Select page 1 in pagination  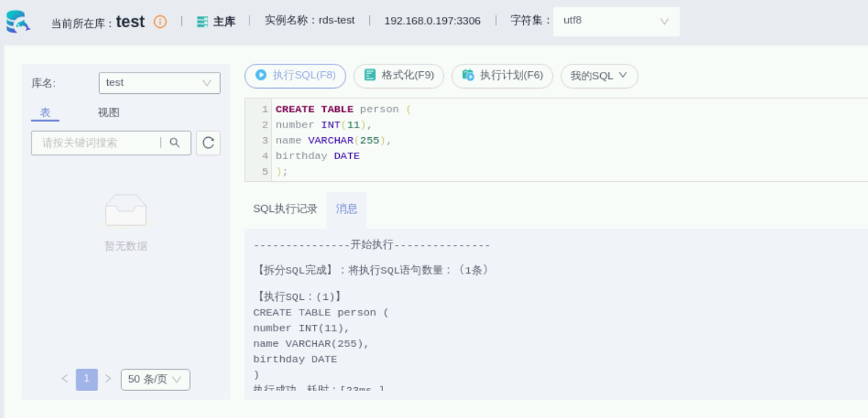point(87,379)
